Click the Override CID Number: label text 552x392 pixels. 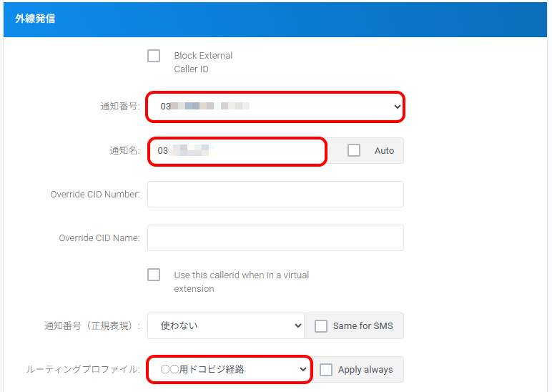(94, 194)
